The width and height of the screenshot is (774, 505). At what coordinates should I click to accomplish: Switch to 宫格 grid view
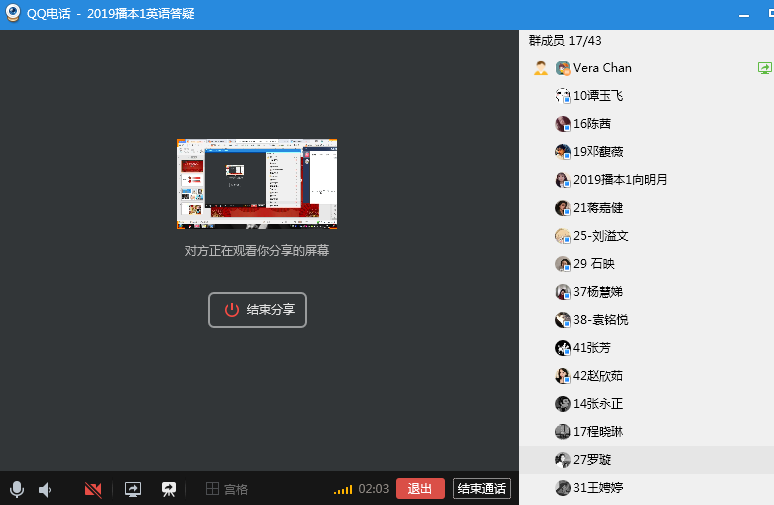[227, 489]
